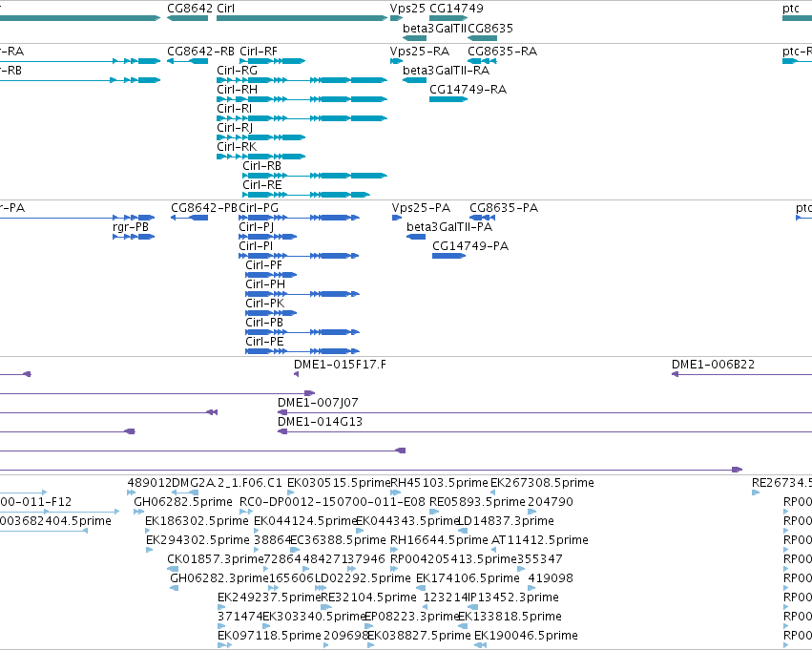812x650 pixels.
Task: Select EST GH06282.5prime
Action: pyautogui.click(x=138, y=512)
